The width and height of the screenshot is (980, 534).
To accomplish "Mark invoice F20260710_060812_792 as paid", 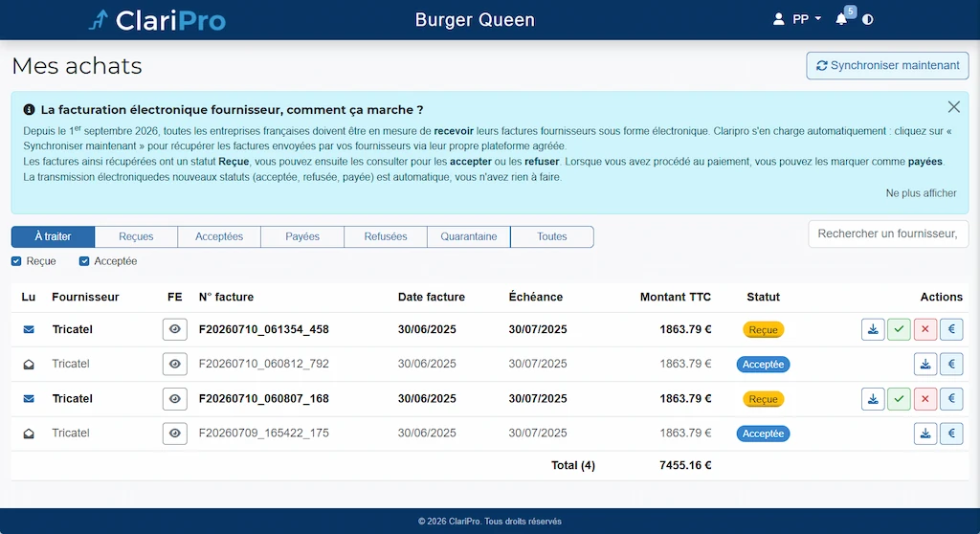I will [x=951, y=364].
